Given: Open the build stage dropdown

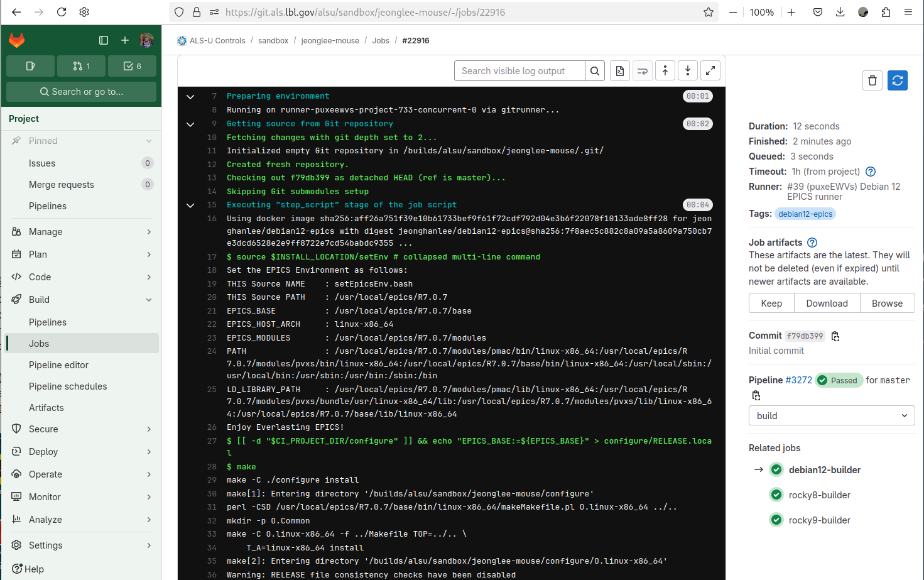Looking at the screenshot, I should coord(832,415).
